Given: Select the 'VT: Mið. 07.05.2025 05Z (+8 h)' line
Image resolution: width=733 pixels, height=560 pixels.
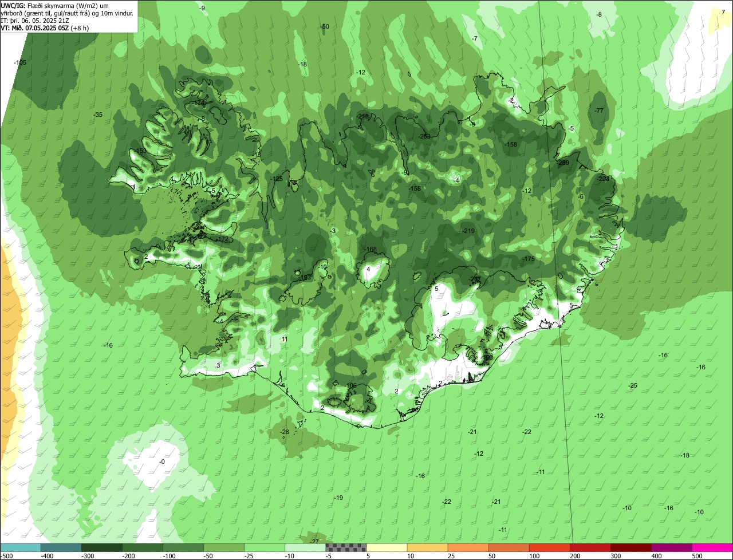Looking at the screenshot, I should [45, 27].
